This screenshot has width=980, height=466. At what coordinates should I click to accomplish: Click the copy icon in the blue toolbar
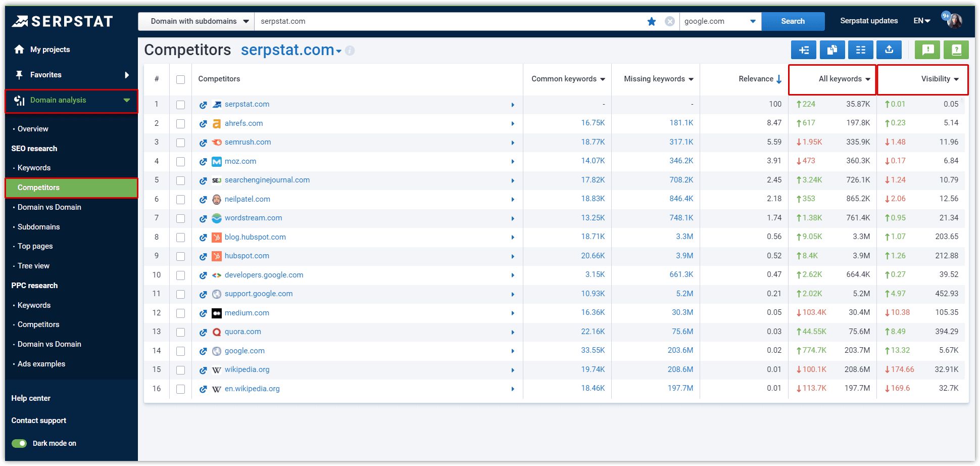pyautogui.click(x=832, y=50)
